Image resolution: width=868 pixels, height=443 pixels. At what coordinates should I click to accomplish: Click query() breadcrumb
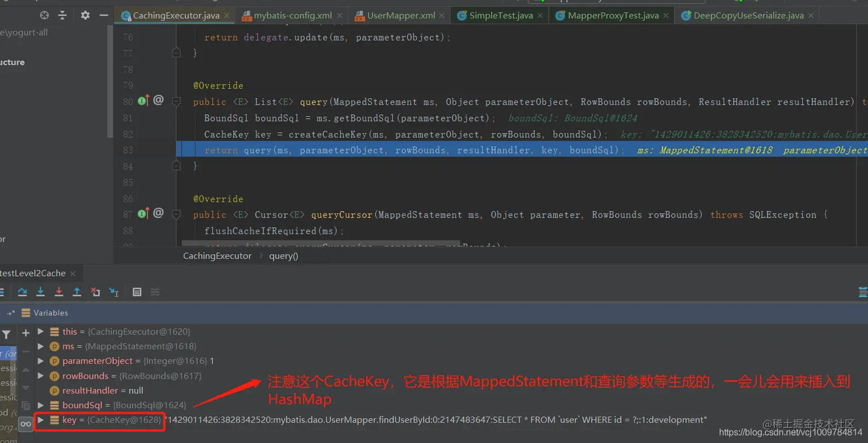pos(284,256)
